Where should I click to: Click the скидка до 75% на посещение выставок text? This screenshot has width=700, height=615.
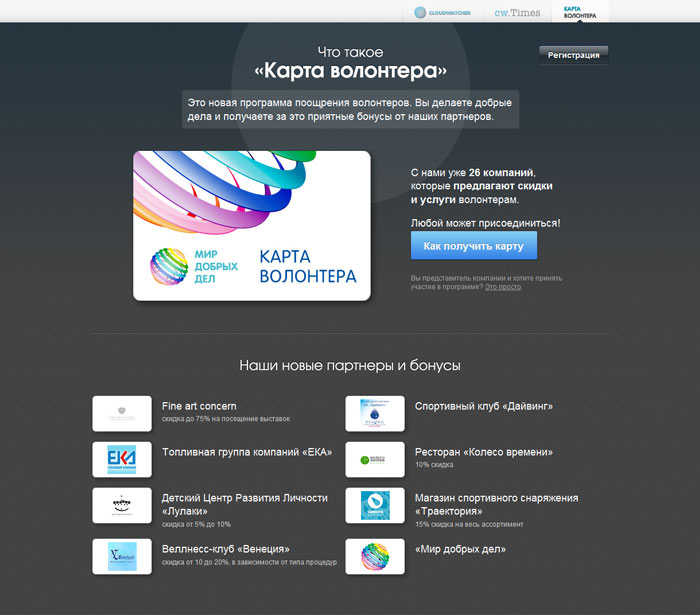pos(226,419)
